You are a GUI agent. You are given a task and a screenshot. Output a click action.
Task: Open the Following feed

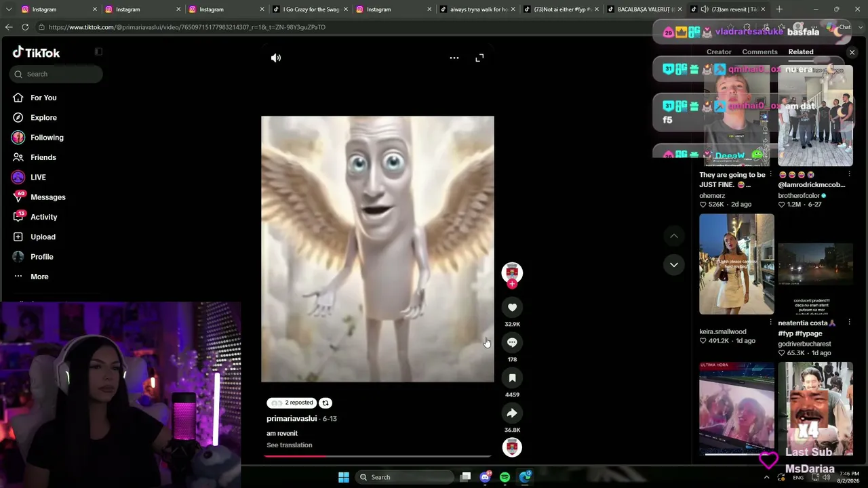point(47,138)
